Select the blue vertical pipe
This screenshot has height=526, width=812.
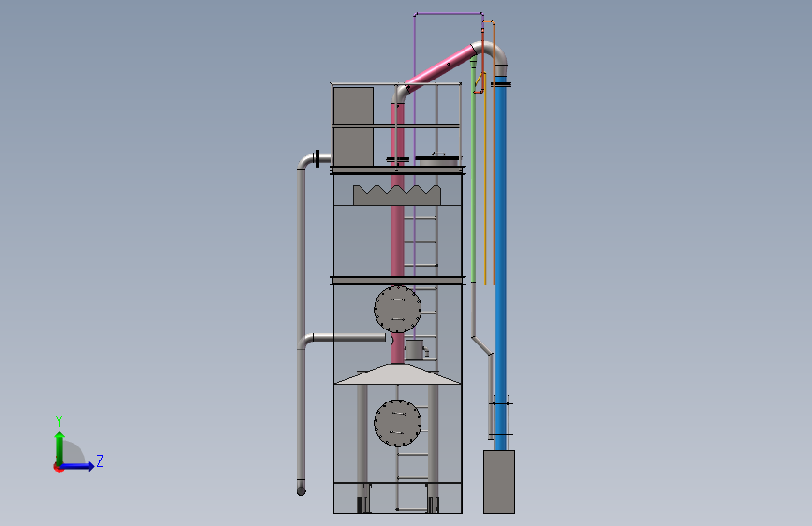(x=500, y=264)
